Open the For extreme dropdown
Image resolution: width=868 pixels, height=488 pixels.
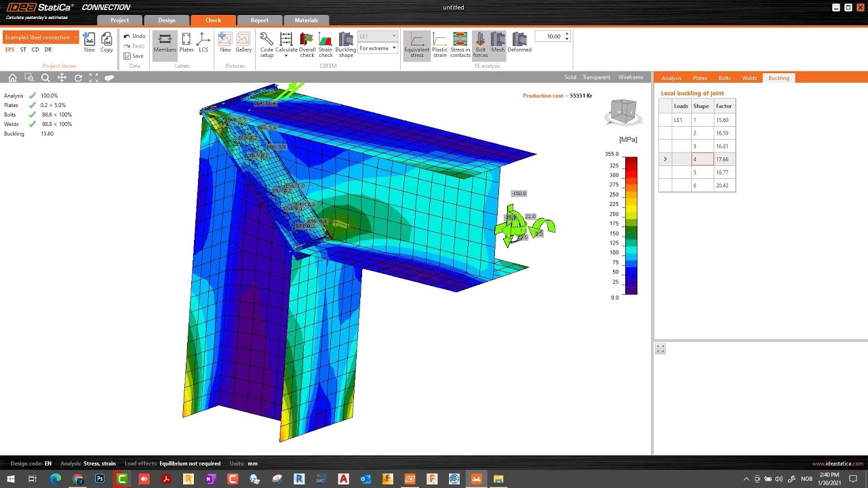pyautogui.click(x=378, y=48)
